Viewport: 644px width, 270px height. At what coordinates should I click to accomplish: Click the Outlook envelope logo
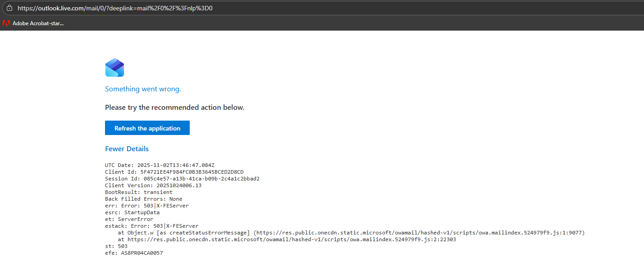(x=114, y=67)
